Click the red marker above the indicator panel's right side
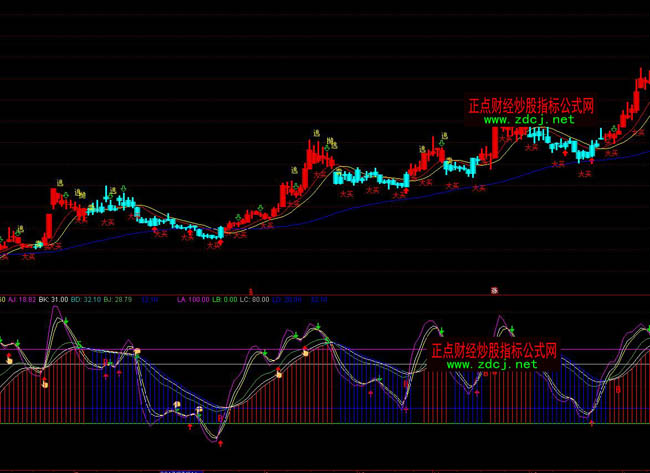650x473 pixels. 494,289
